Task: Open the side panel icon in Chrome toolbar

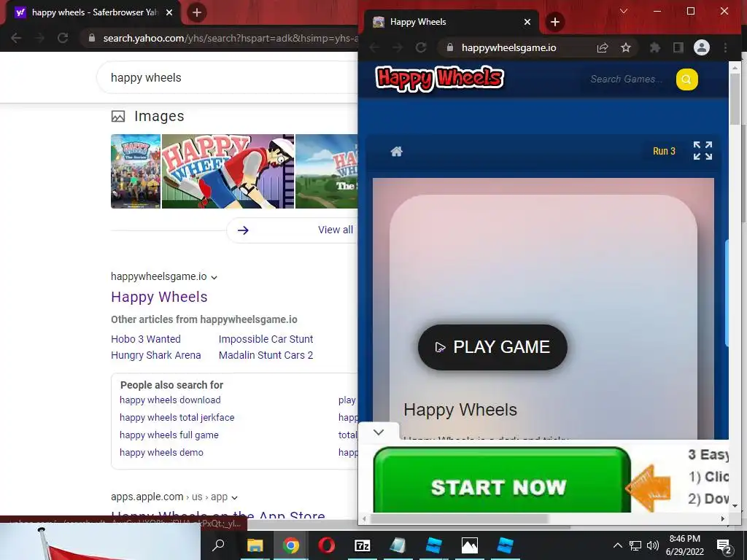Action: coord(678,47)
